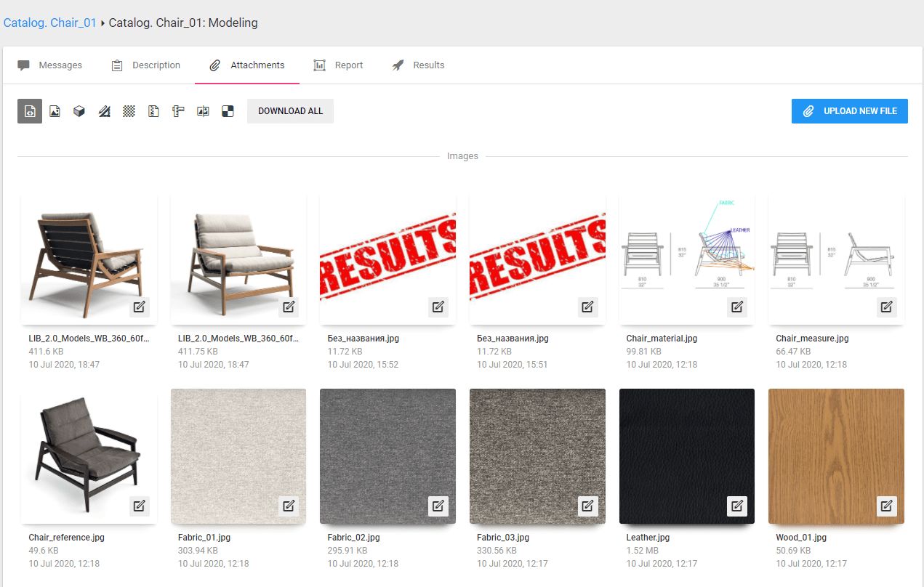The height and width of the screenshot is (587, 924).
Task: Open the checkered textures filter icon
Action: point(129,110)
